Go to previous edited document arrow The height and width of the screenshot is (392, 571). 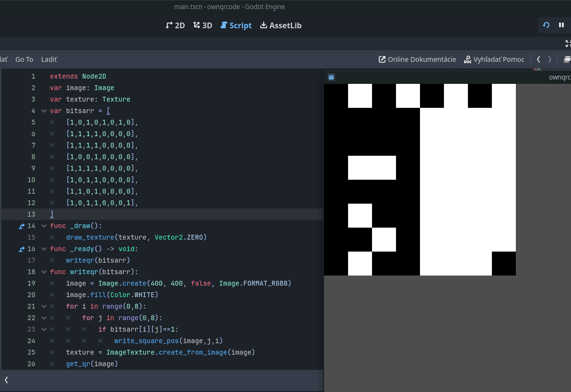(x=538, y=59)
